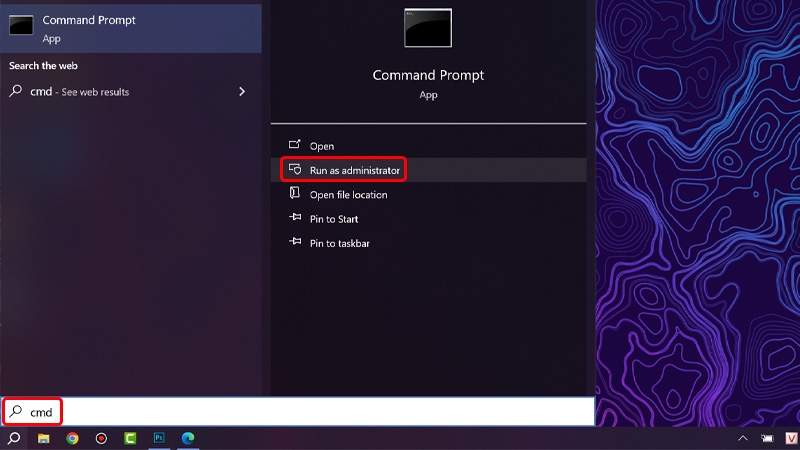Viewport: 800px width, 450px height.
Task: Select Command Prompt app search result
Action: pos(131,29)
